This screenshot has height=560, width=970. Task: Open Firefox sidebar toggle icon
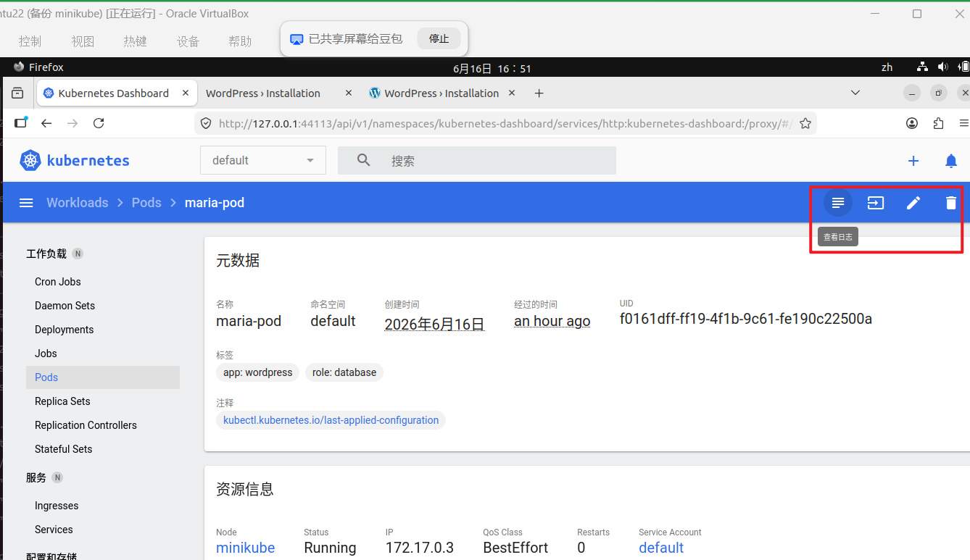click(20, 122)
